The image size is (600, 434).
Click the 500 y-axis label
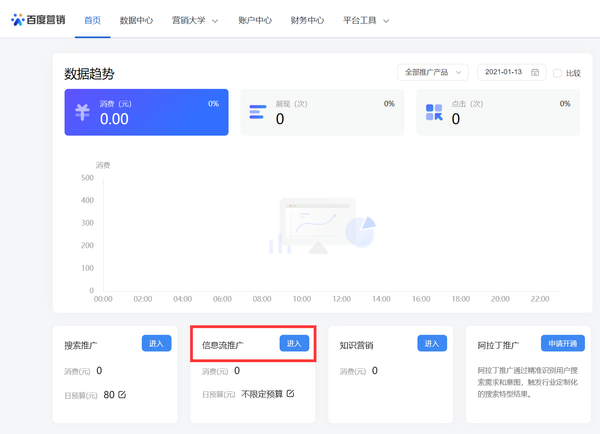tap(87, 178)
